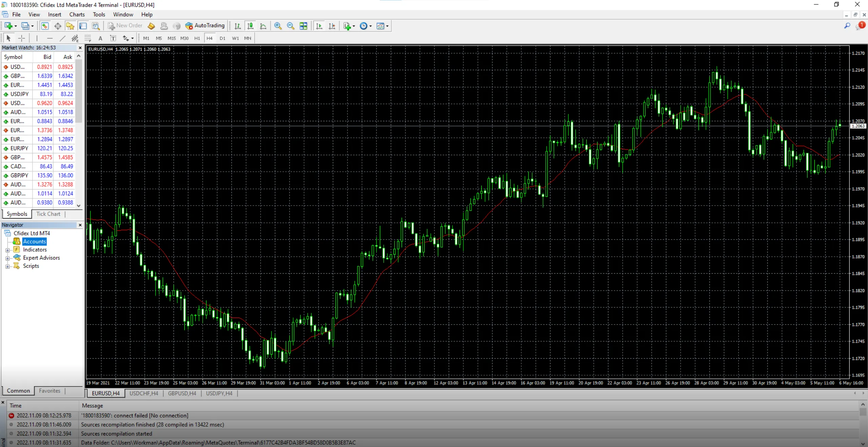Close the Market Watch panel
Viewport: 868px width, 447px height.
point(80,48)
